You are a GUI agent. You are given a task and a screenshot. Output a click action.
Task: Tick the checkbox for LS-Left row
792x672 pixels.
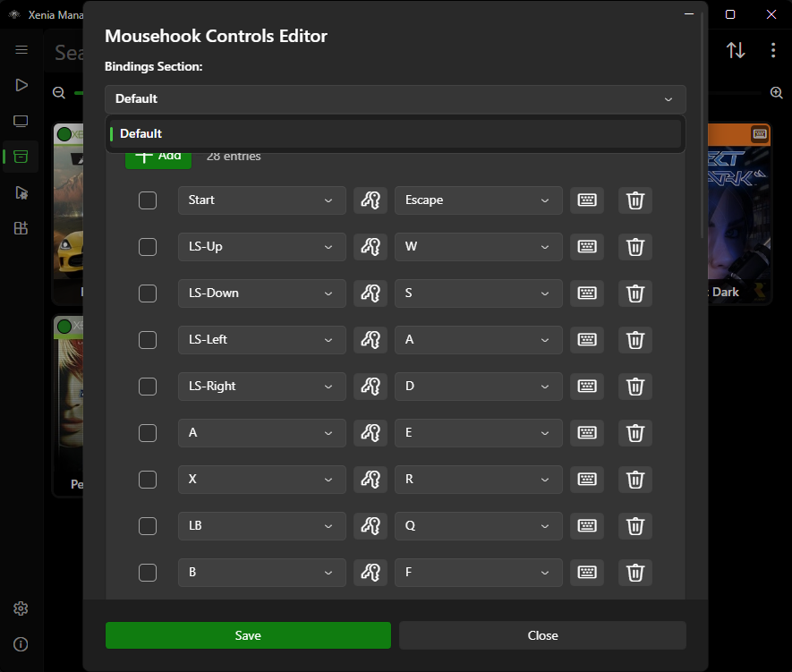tap(148, 340)
